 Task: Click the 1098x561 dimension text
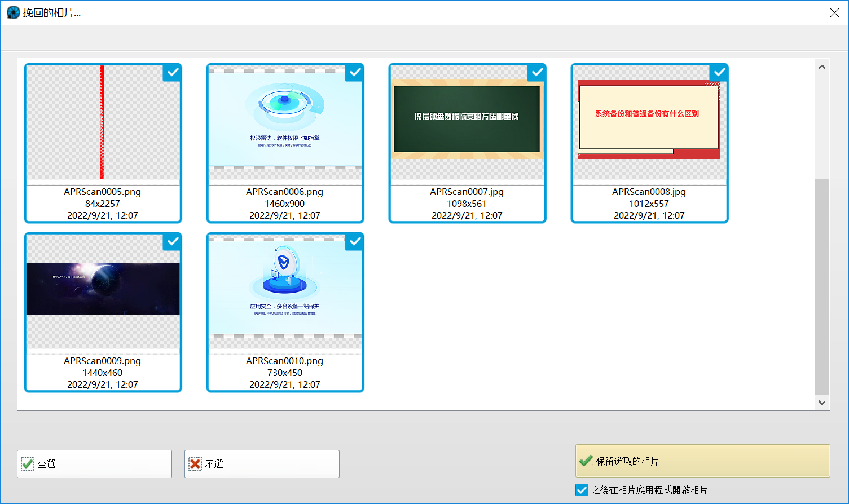[x=467, y=204]
